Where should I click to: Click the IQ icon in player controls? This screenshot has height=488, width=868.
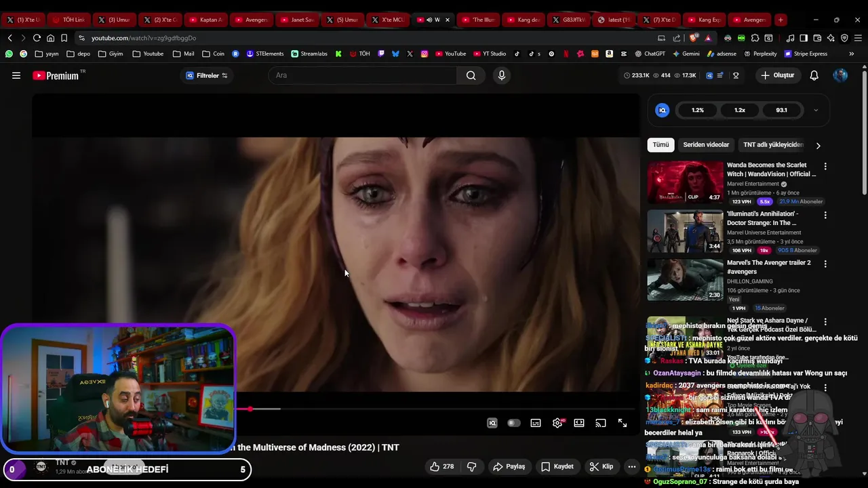pos(492,423)
